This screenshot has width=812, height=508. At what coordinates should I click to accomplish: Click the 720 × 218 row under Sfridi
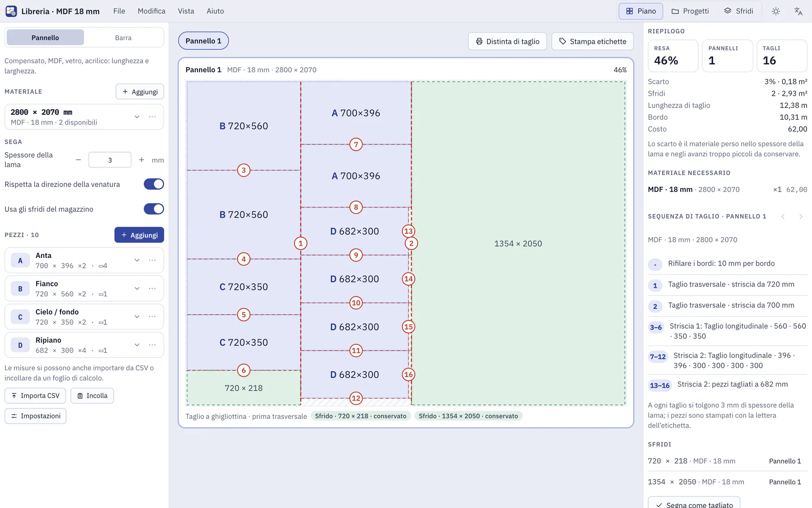(x=727, y=461)
